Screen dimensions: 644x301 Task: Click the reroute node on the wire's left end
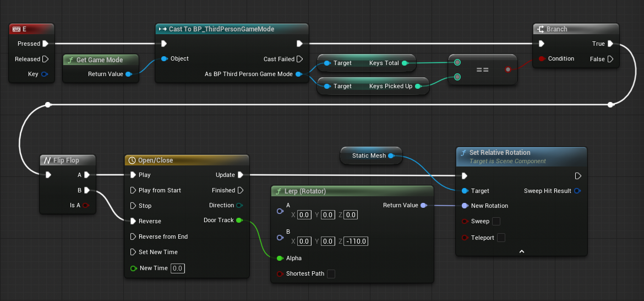click(x=48, y=104)
